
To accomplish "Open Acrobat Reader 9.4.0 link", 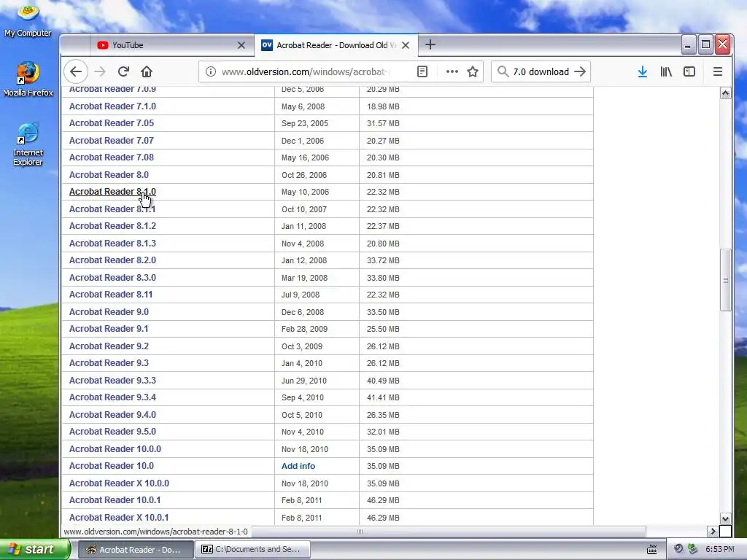I will [112, 415].
